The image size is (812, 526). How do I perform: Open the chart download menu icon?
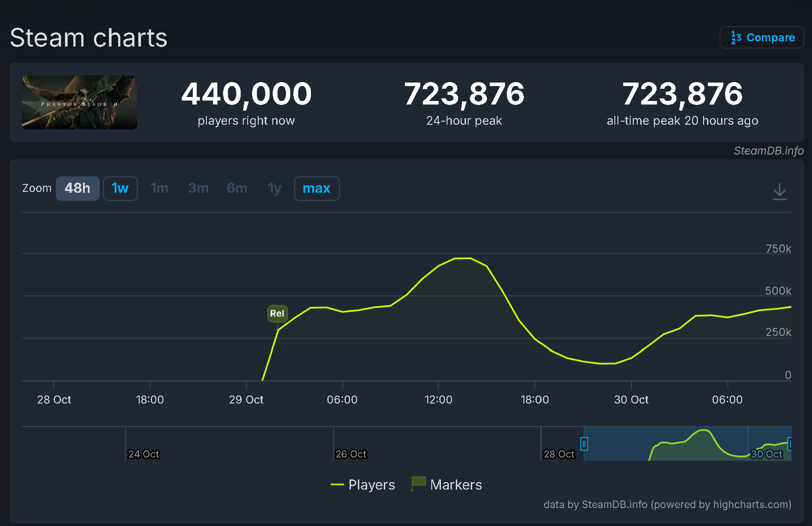coord(780,191)
